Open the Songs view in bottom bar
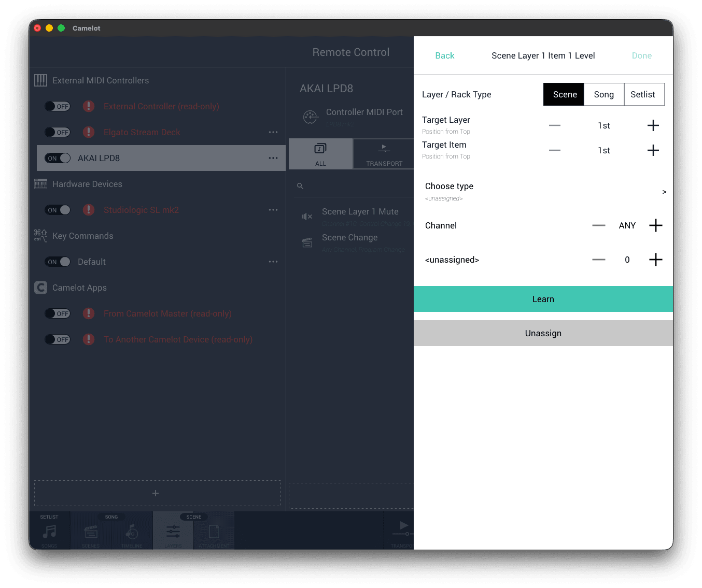This screenshot has height=588, width=702. pyautogui.click(x=49, y=532)
